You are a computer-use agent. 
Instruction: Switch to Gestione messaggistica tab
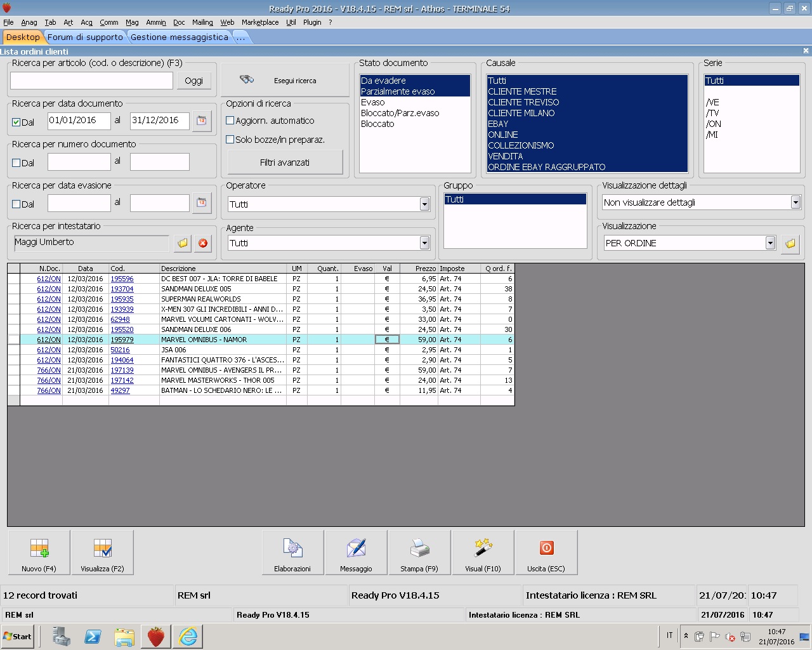tap(179, 37)
